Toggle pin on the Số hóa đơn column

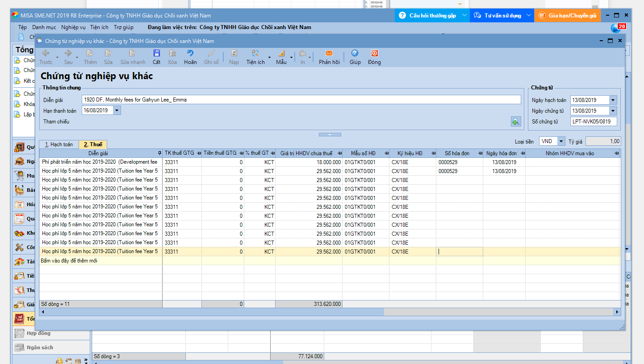(480, 153)
